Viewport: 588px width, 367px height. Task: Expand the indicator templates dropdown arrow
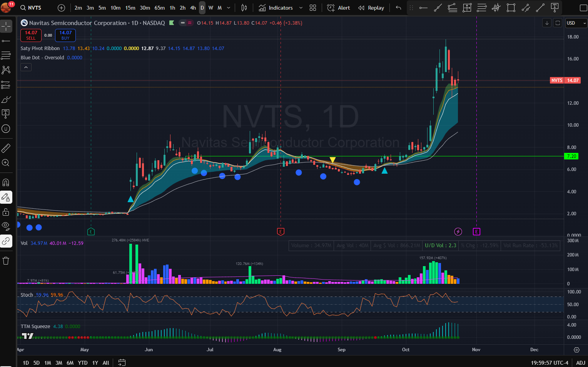(301, 8)
